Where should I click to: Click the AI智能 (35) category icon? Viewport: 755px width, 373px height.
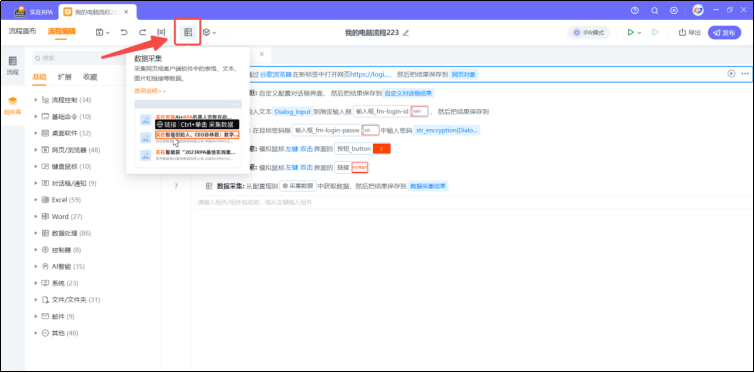(45, 267)
